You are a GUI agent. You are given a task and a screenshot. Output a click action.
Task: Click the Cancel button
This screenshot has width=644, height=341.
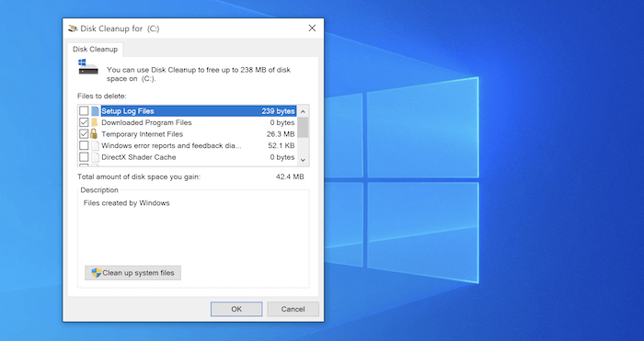(x=293, y=309)
